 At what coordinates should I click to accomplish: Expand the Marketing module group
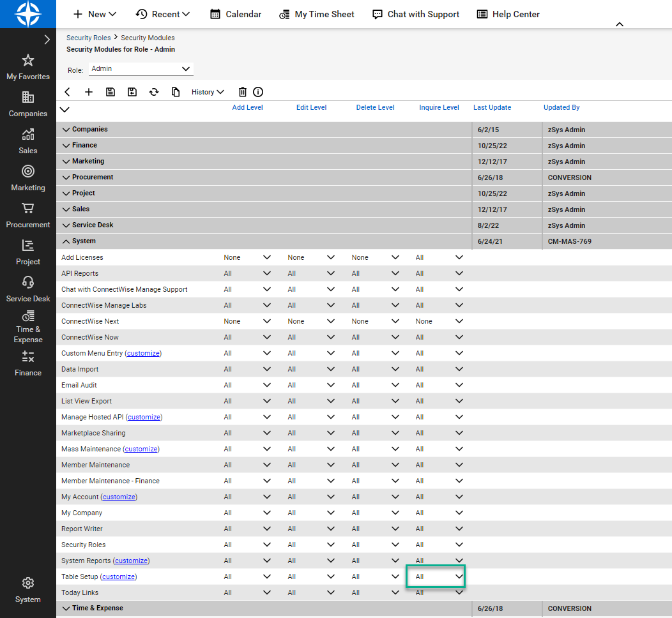66,162
